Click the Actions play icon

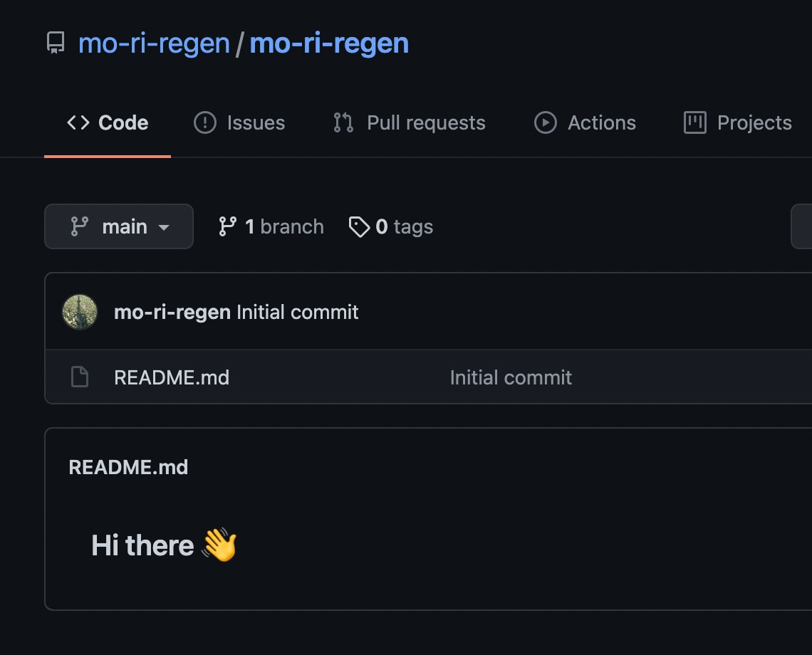tap(546, 122)
